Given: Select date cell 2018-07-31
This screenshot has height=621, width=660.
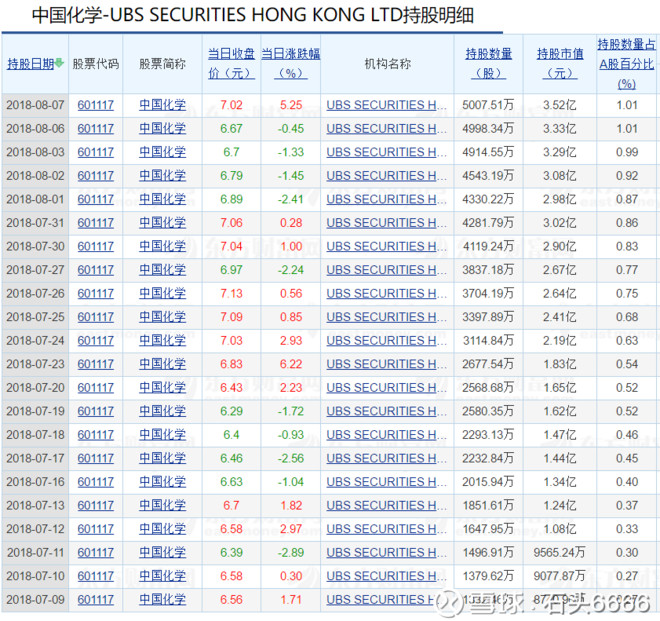Looking at the screenshot, I should tap(35, 223).
